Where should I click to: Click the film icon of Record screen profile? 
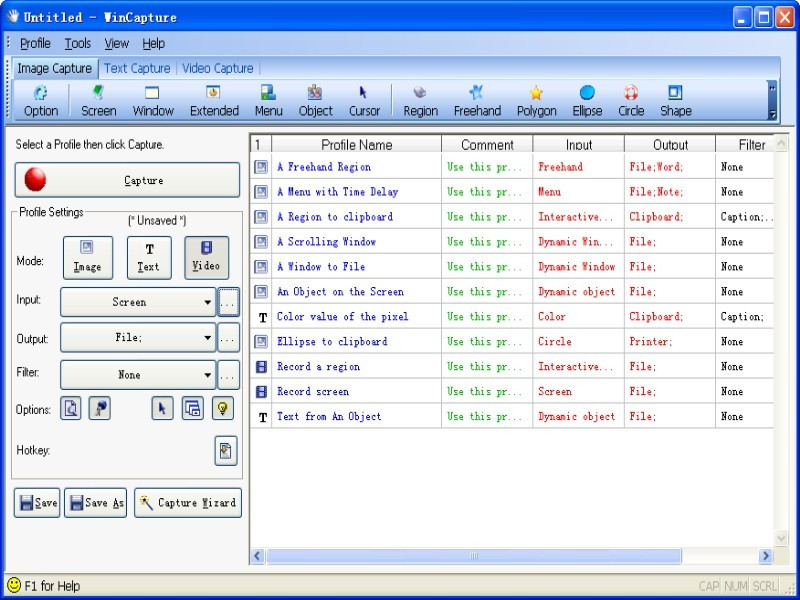(x=261, y=392)
